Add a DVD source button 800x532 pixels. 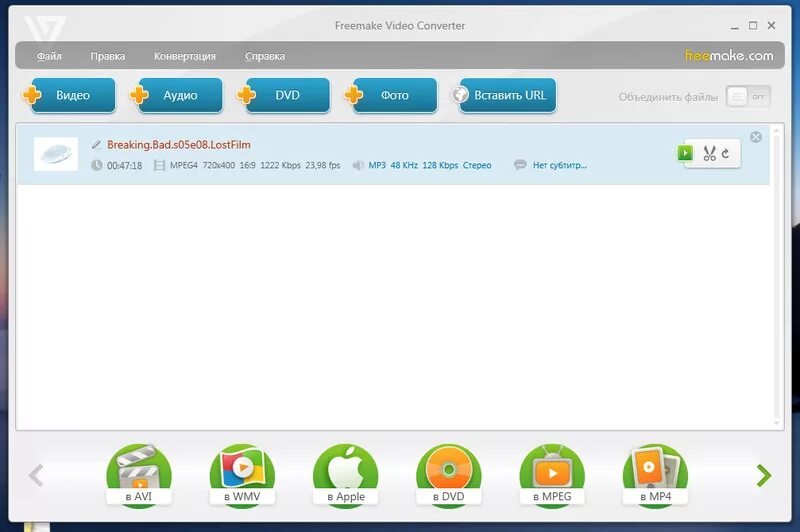pos(284,95)
